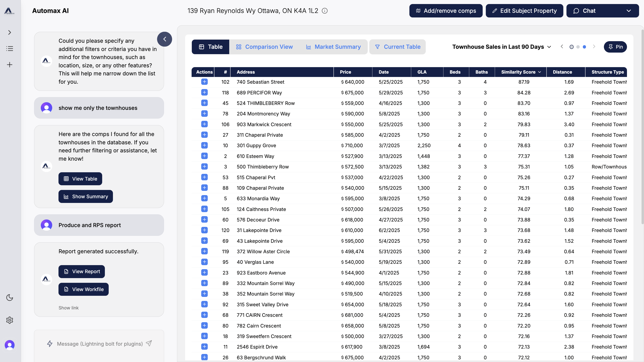644x362 pixels.
Task: Click the message input field
Action: [x=99, y=344]
